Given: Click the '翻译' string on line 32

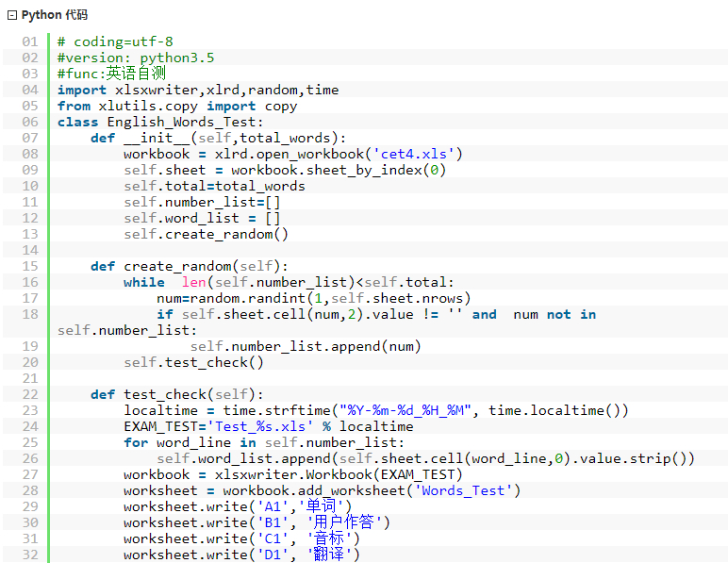Looking at the screenshot, I should pyautogui.click(x=329, y=555).
